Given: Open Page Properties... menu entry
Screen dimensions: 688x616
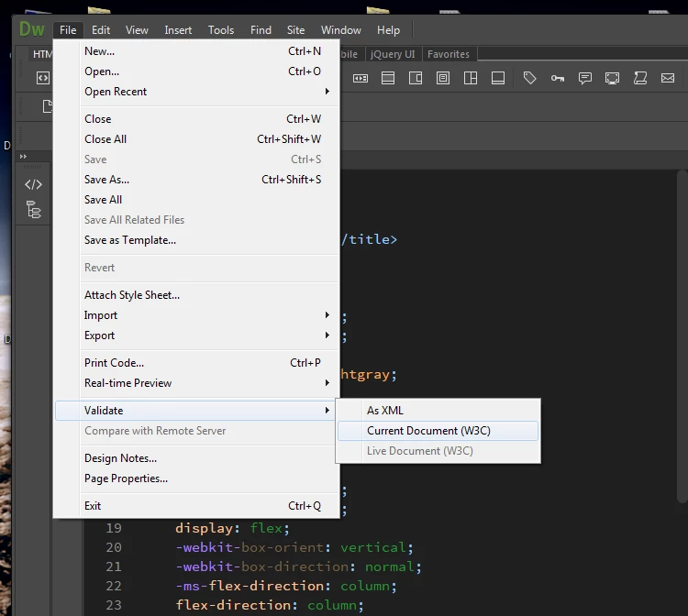Looking at the screenshot, I should pos(196,478).
